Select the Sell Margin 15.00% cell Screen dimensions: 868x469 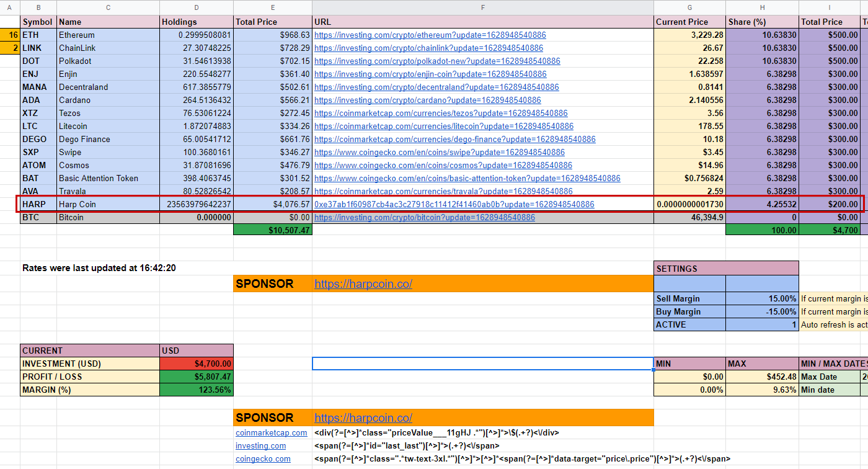pos(763,299)
